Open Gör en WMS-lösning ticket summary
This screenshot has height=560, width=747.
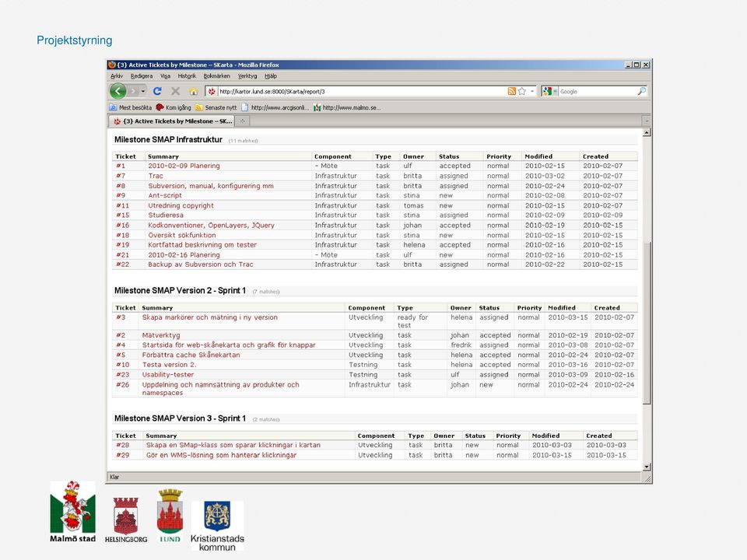221,455
